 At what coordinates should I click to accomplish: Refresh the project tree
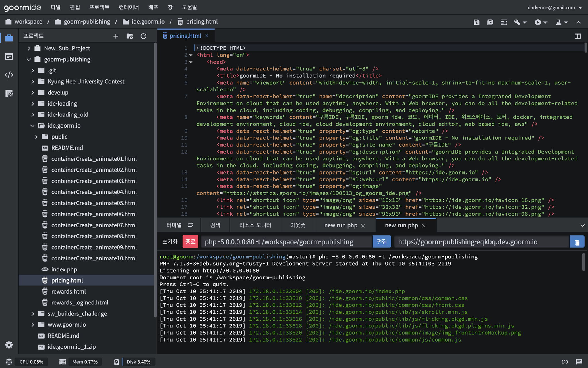click(x=143, y=36)
